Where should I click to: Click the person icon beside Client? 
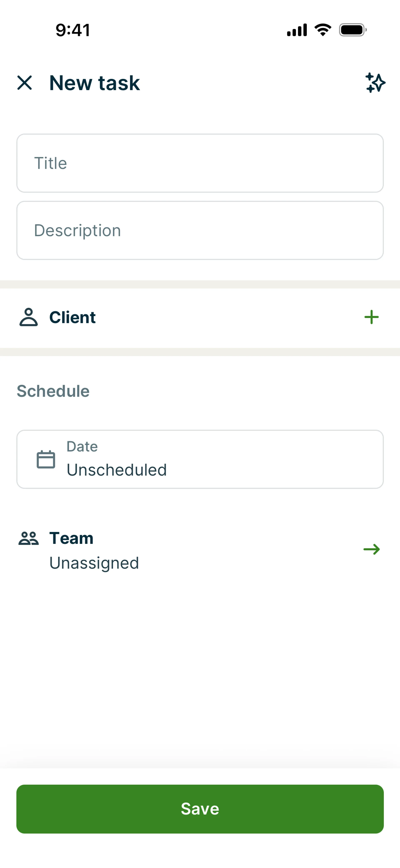pyautogui.click(x=29, y=317)
